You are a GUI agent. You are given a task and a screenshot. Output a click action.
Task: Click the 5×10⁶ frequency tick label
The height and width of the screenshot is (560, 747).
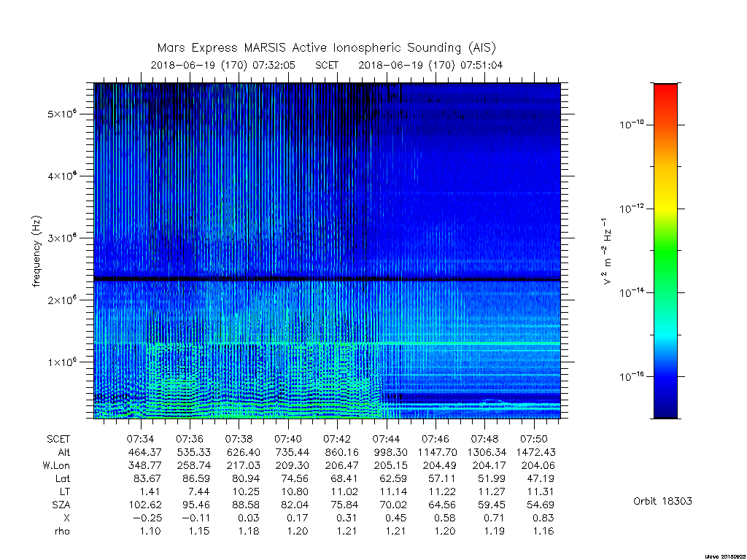click(x=62, y=114)
